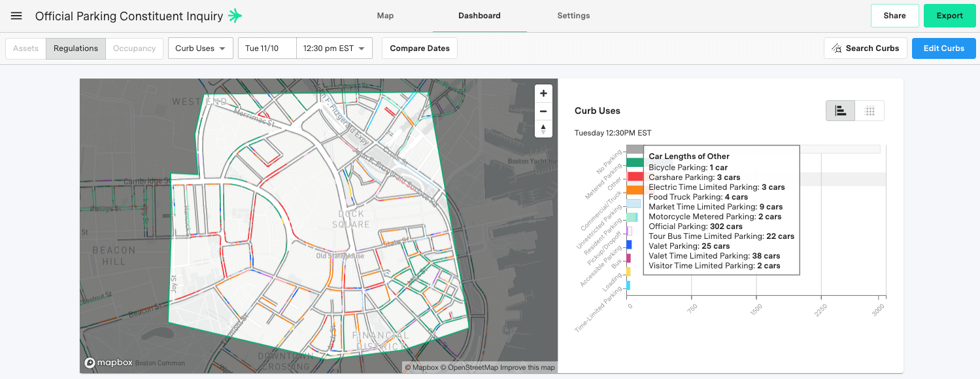
Task: Click Electric Time Limited Parking: 3 cars
Action: 717,187
